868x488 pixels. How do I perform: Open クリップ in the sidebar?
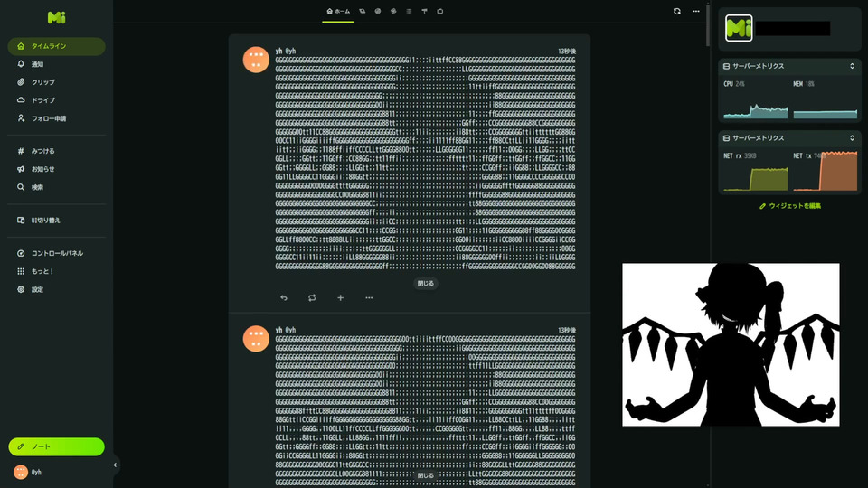point(56,82)
